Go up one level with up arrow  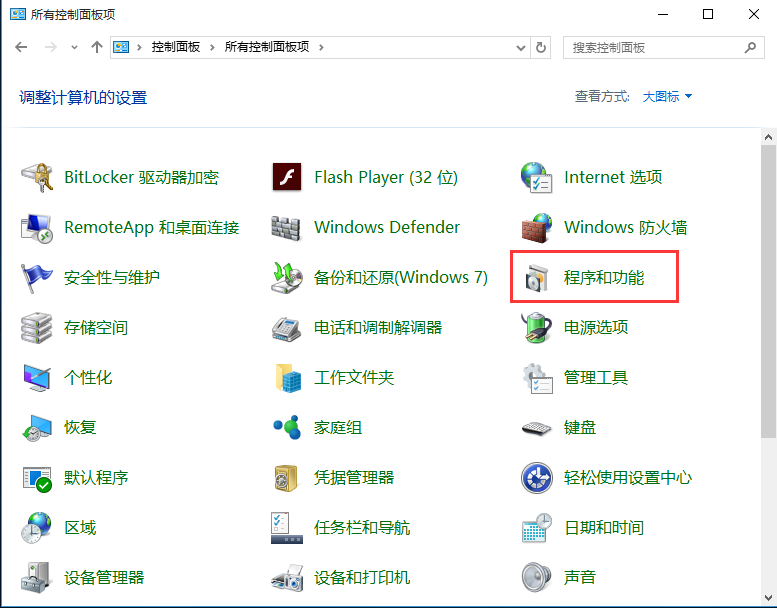tap(97, 48)
